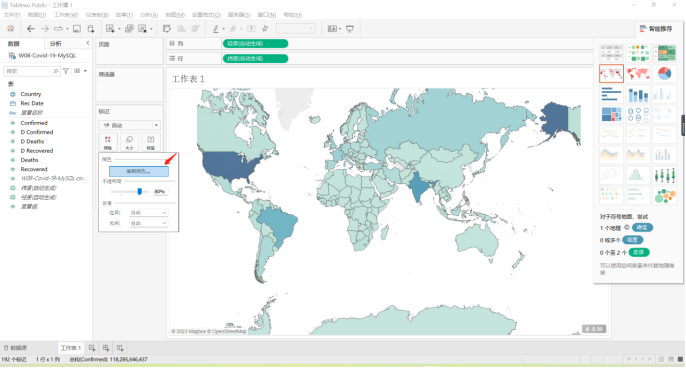Click the Color marks card button
Screen dimensions: 686x368
coord(108,142)
